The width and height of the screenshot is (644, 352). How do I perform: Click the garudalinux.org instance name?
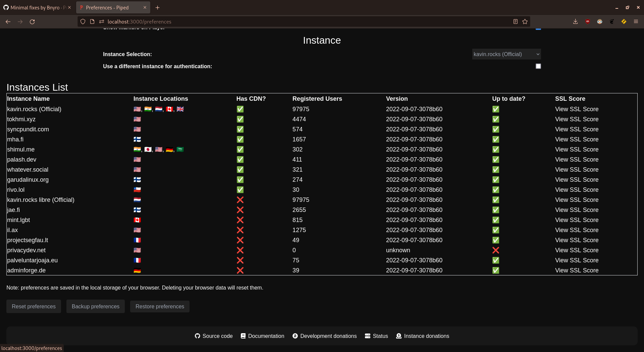tap(28, 180)
